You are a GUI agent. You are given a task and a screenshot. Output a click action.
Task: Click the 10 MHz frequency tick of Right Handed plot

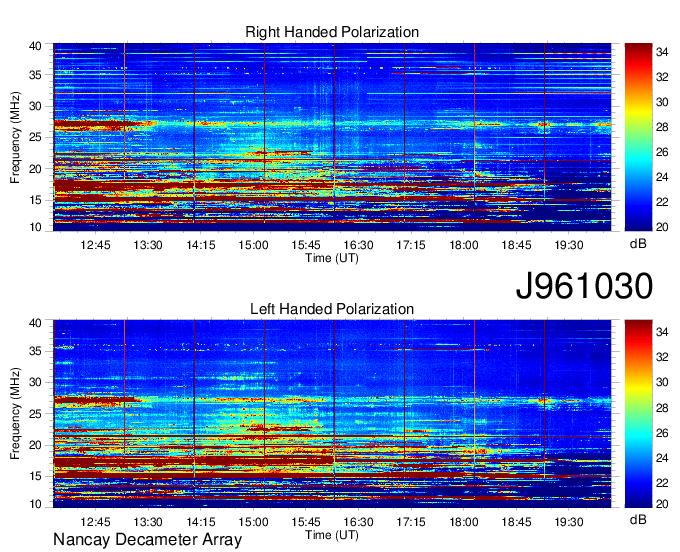pos(35,227)
